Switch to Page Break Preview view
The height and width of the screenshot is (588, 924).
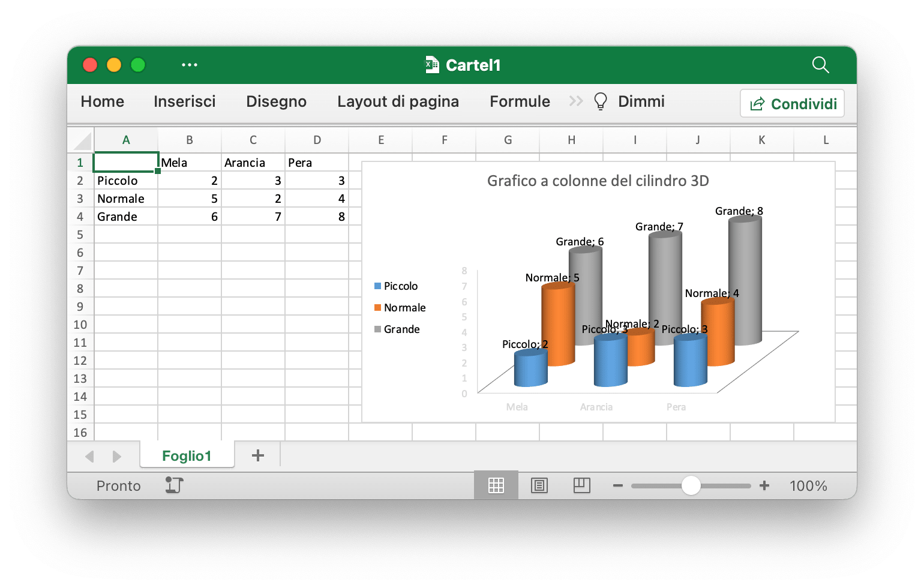582,485
